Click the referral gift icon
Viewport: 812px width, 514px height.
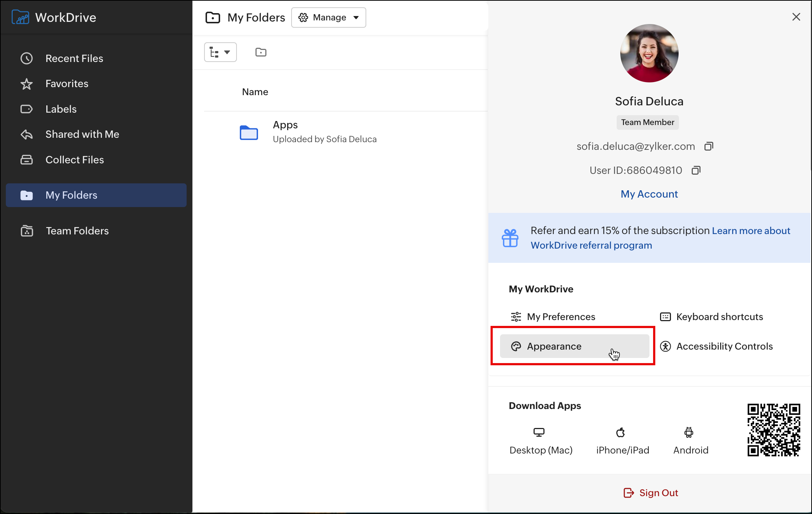pyautogui.click(x=510, y=238)
